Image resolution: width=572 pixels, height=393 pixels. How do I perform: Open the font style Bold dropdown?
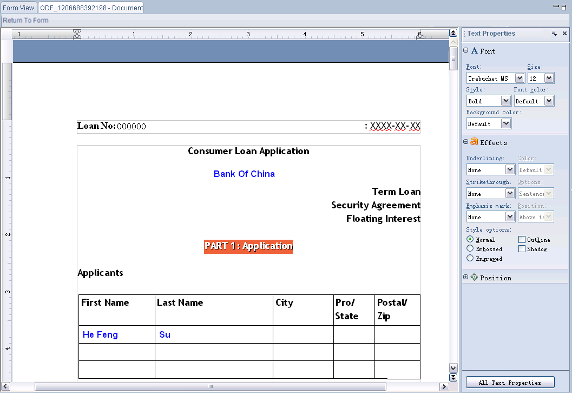506,101
